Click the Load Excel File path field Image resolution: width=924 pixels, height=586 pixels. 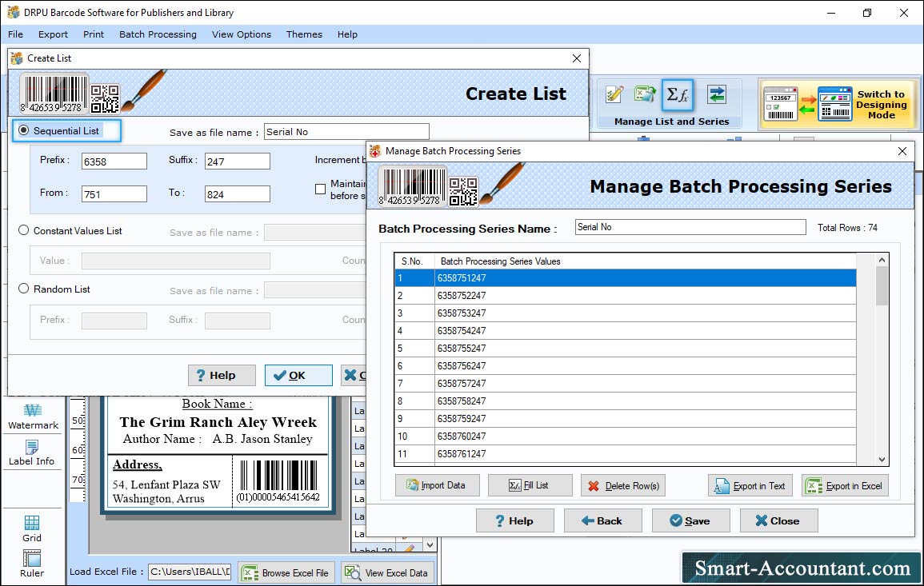click(x=189, y=572)
